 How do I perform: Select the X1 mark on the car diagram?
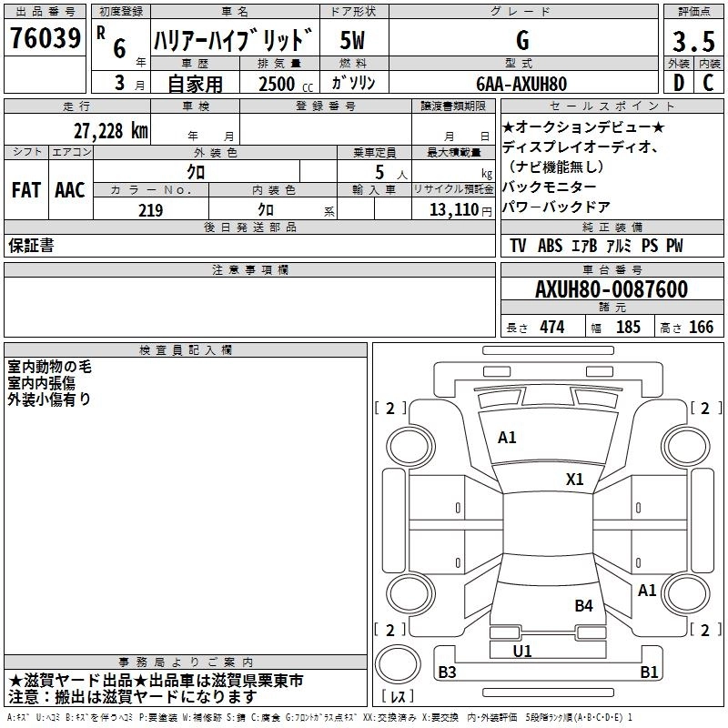tap(575, 479)
